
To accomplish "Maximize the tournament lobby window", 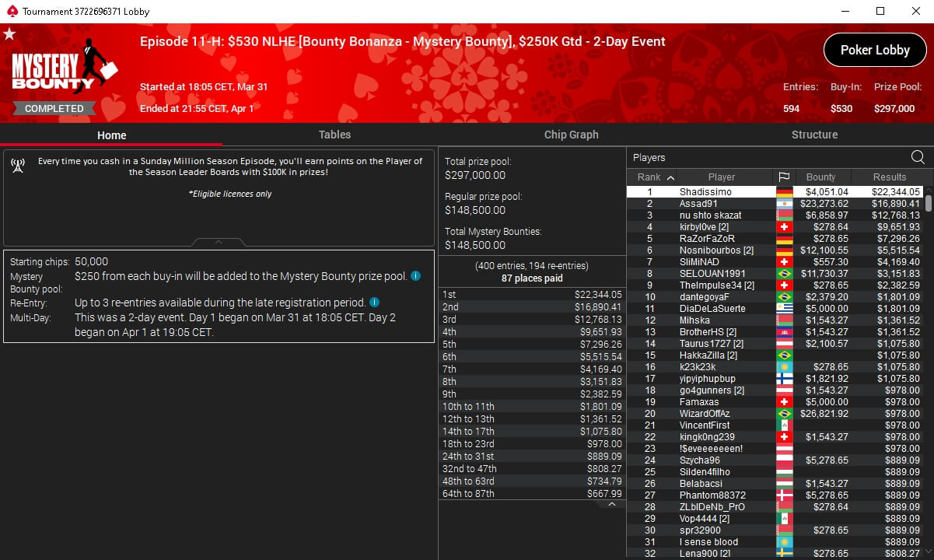I will tap(880, 12).
